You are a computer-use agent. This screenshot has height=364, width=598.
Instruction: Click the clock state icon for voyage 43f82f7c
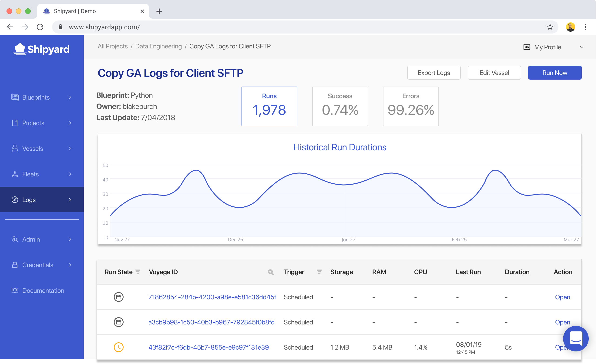coord(119,347)
